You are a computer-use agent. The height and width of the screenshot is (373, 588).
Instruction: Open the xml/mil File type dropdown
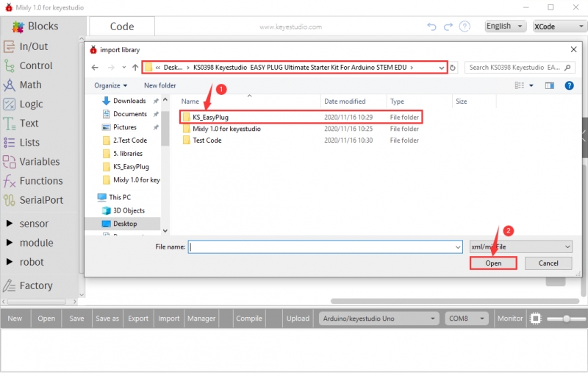point(520,247)
